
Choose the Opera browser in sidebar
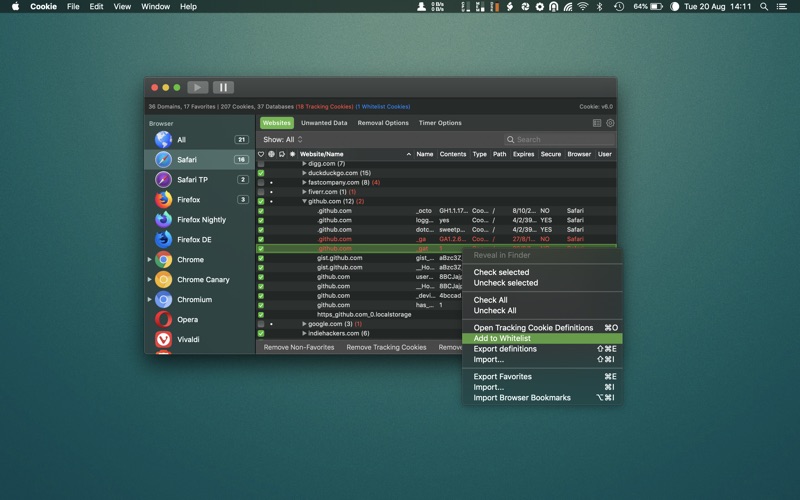point(187,320)
